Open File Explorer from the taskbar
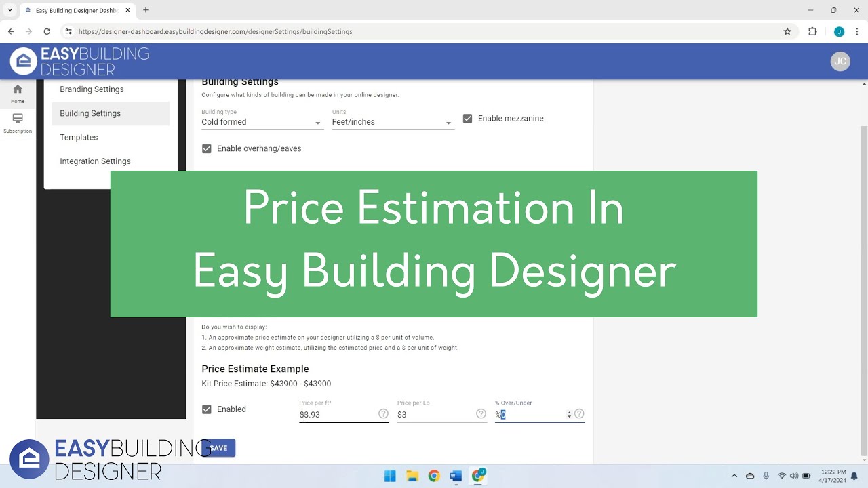Viewport: 868px width, 488px height. point(412,476)
